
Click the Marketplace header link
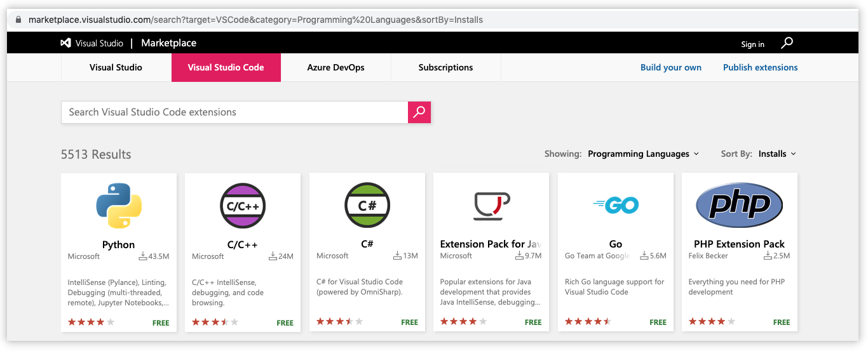(x=168, y=43)
